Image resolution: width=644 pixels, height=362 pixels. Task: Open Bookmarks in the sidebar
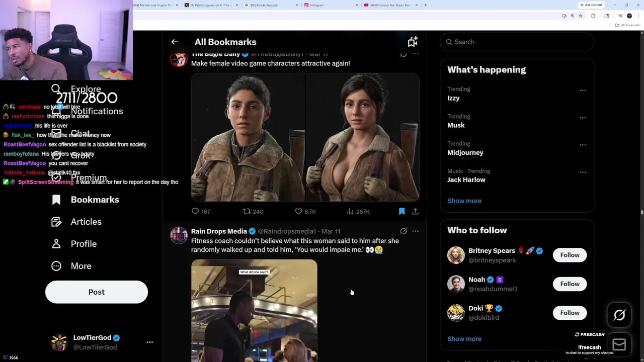point(86,200)
